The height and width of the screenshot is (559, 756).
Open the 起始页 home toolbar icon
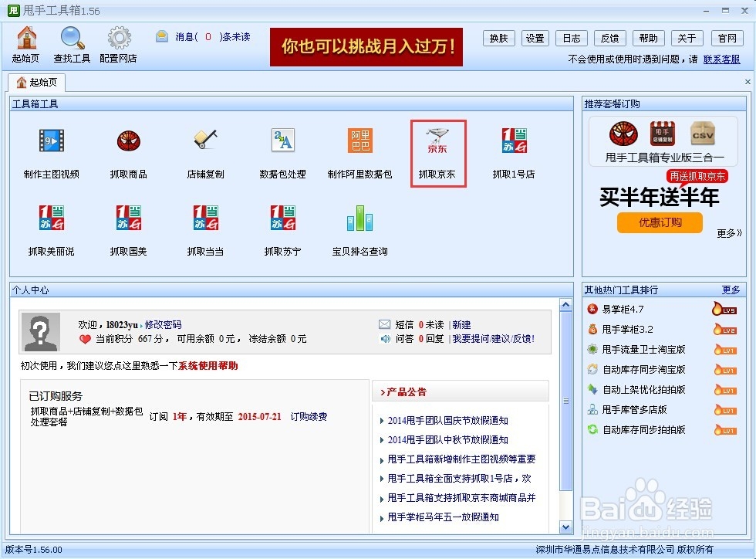click(x=26, y=45)
